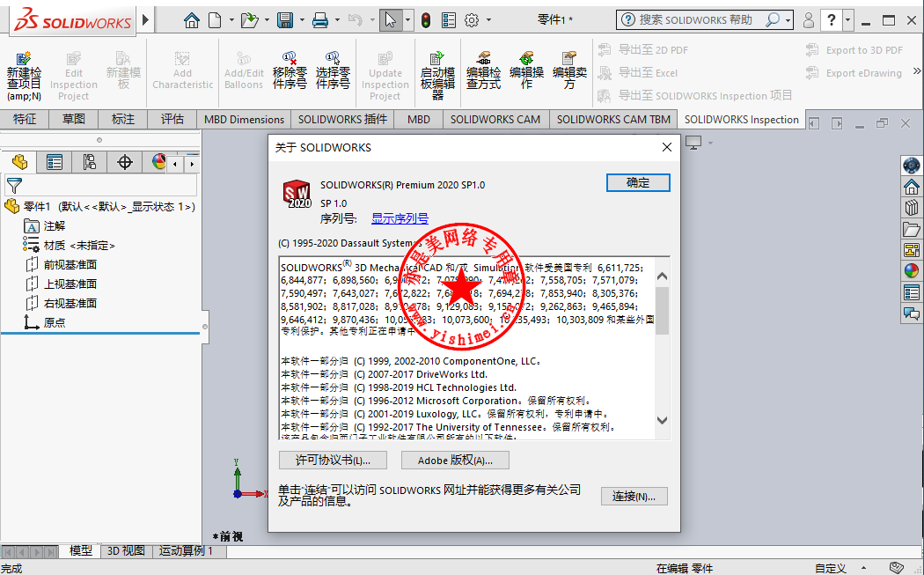Select 材质 <未指定> in the feature tree
The width and height of the screenshot is (924, 575).
click(x=69, y=246)
